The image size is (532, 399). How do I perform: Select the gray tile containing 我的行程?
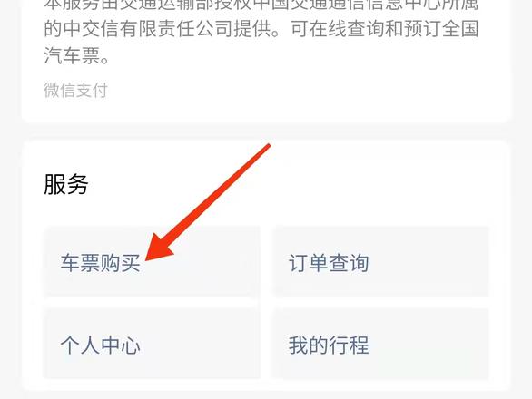point(381,345)
